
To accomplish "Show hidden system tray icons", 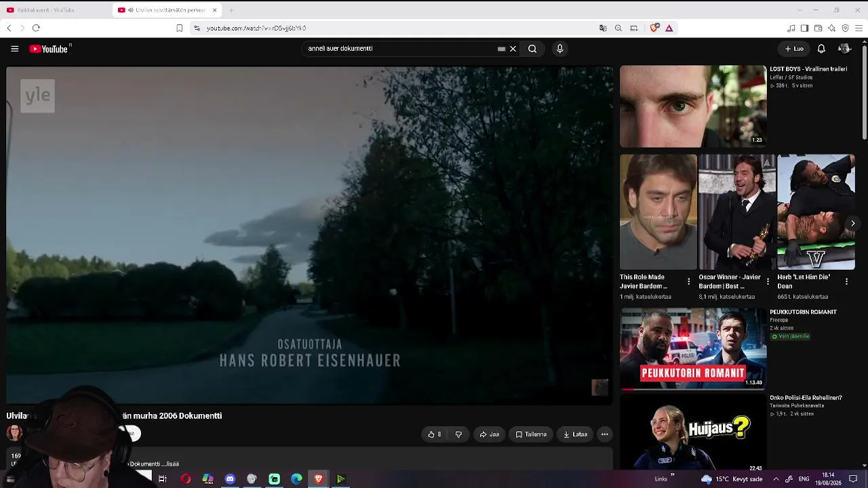I will 776,479.
